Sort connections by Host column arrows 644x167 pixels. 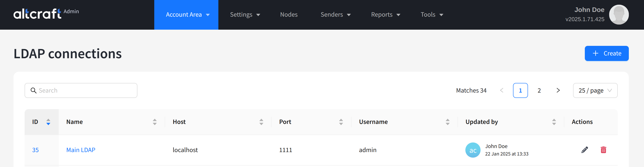pyautogui.click(x=261, y=122)
